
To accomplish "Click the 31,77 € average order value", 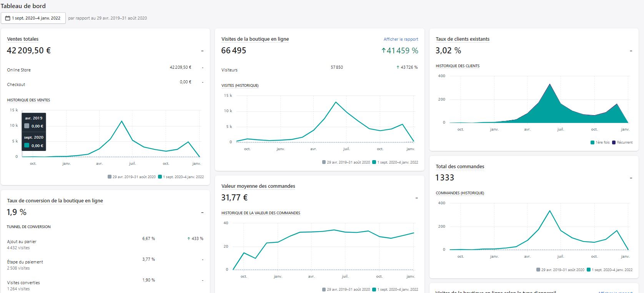I will pos(235,197).
